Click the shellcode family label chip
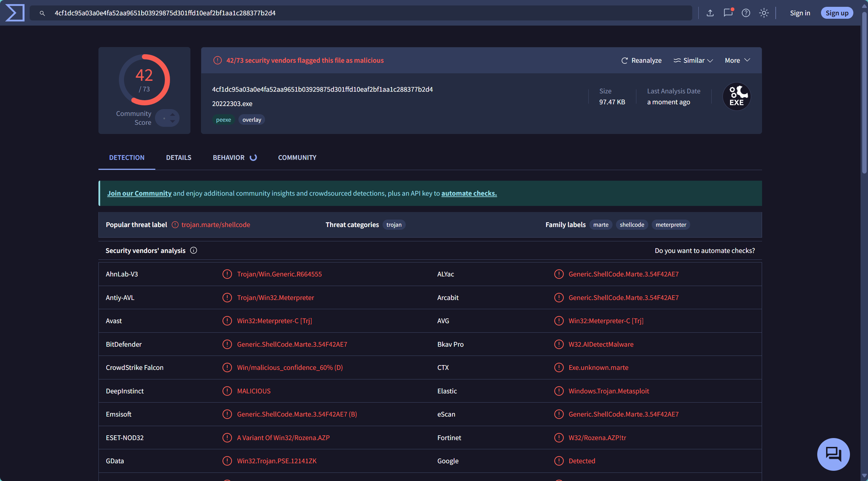 click(632, 225)
